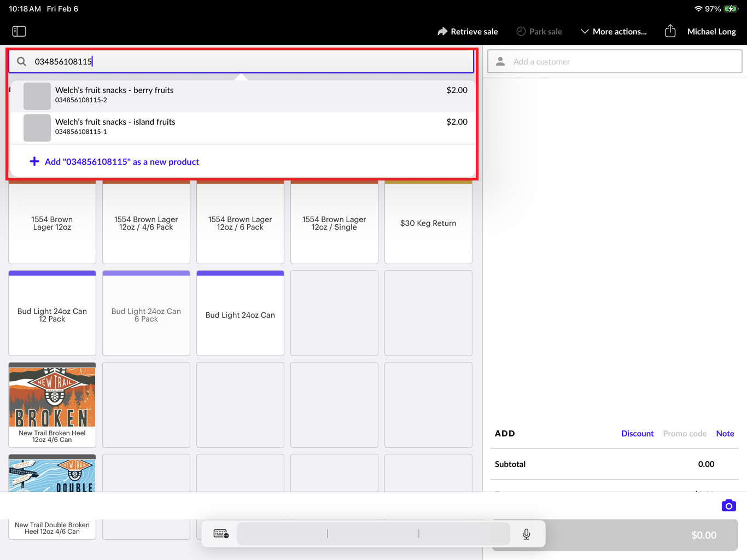Add Bud Light 24oz Can 6 Pack
The image size is (747, 560).
pos(146,313)
